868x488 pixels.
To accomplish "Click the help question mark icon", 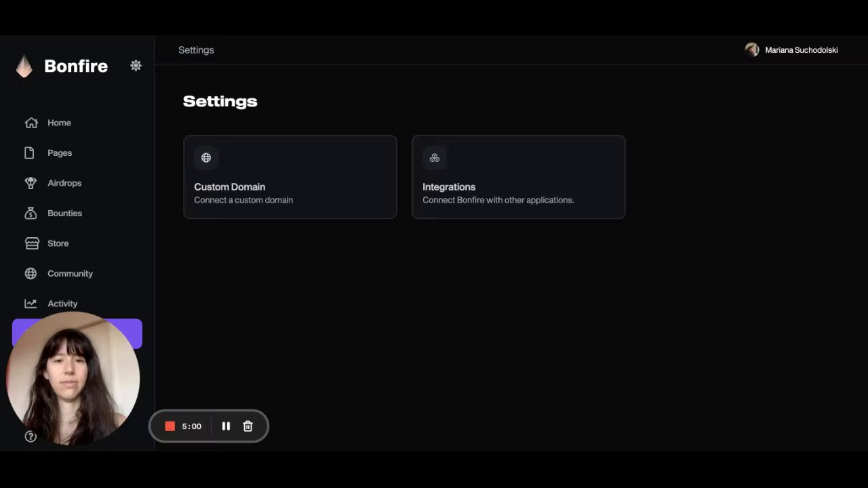I will (31, 436).
